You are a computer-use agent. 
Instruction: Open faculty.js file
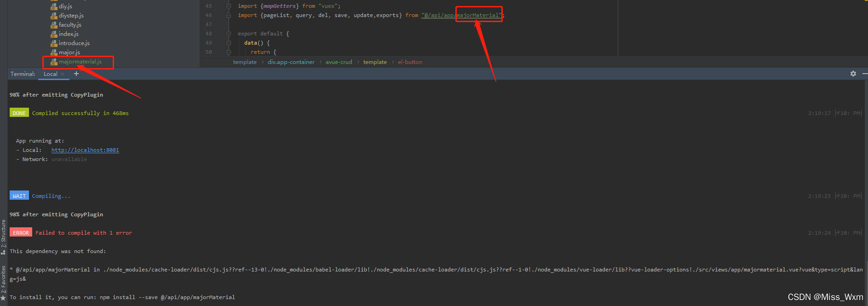coord(69,25)
